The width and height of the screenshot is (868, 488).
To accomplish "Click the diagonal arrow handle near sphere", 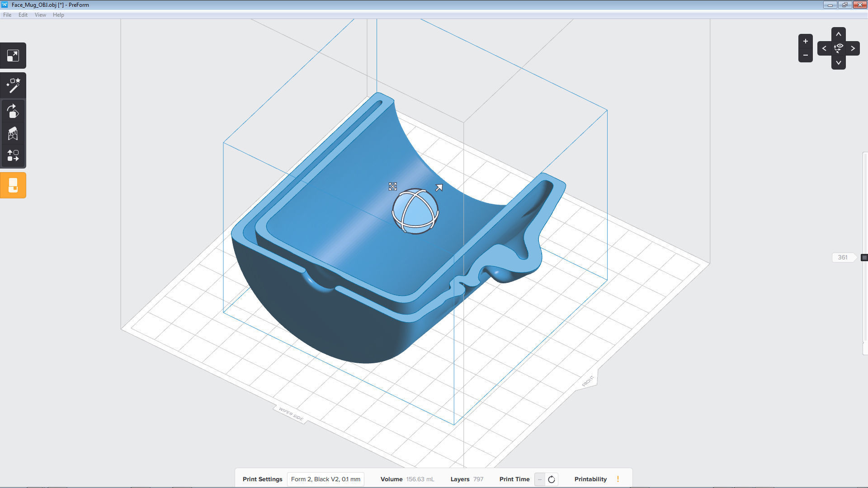I will [x=439, y=188].
